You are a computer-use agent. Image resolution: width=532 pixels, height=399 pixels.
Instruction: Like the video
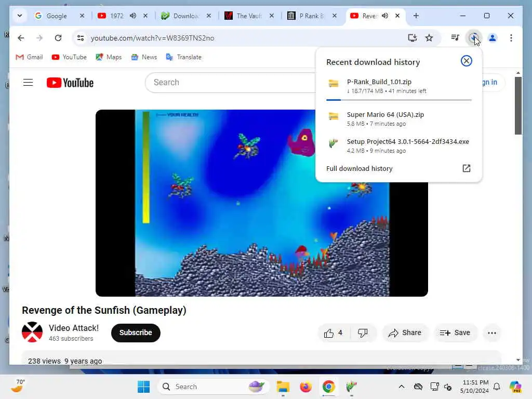point(333,333)
